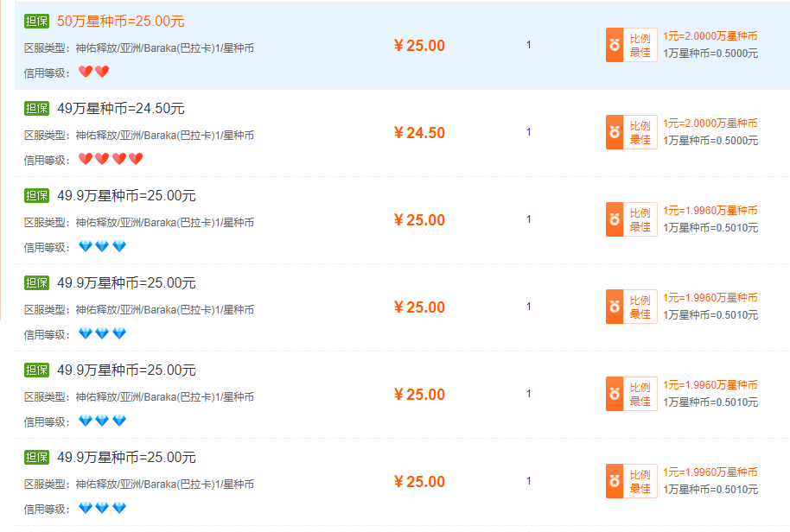Click blue diamonds rating in last listing
The image size is (790, 532).
(x=102, y=508)
